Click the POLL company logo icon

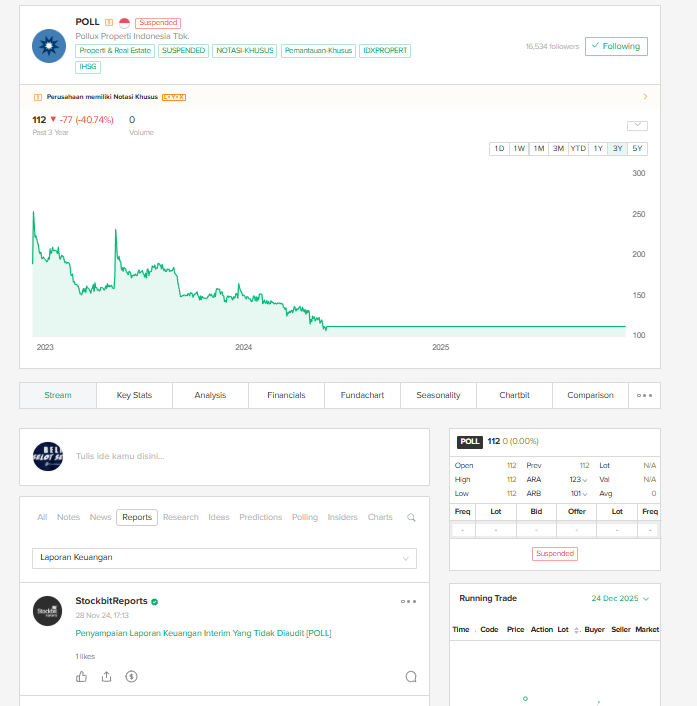click(x=49, y=46)
